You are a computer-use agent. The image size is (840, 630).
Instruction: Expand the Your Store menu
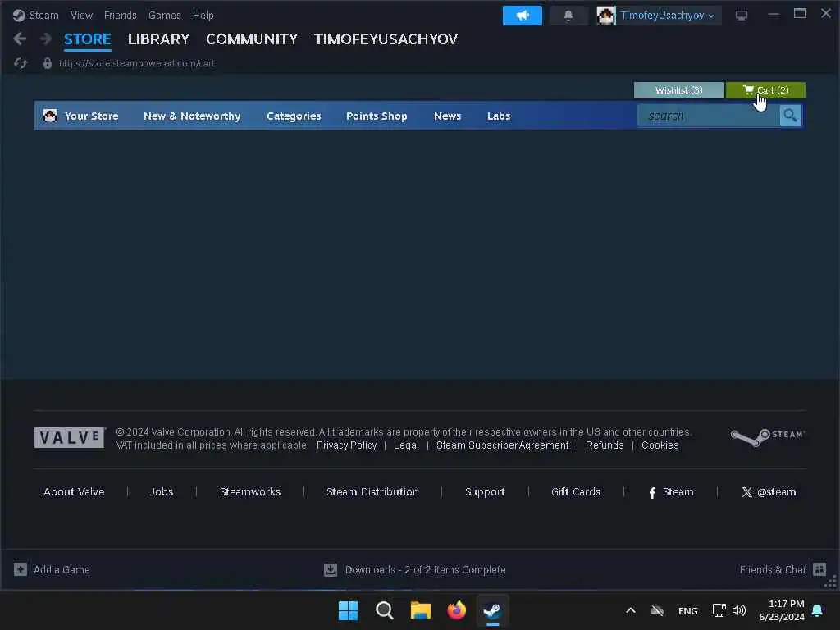pyautogui.click(x=92, y=116)
